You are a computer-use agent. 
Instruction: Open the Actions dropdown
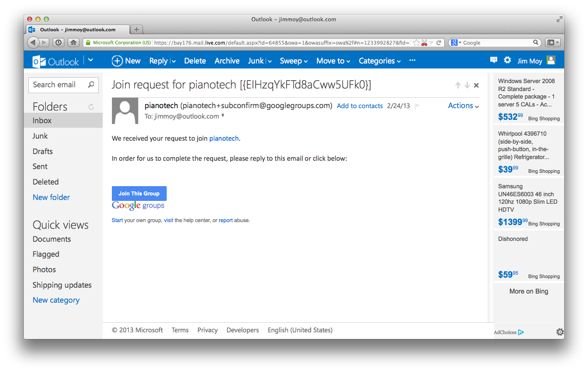click(463, 106)
